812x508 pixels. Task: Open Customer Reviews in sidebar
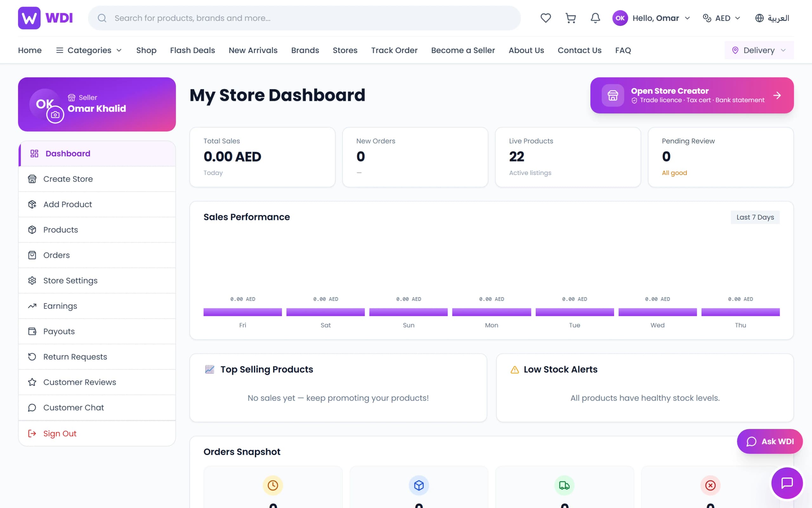tap(97, 382)
